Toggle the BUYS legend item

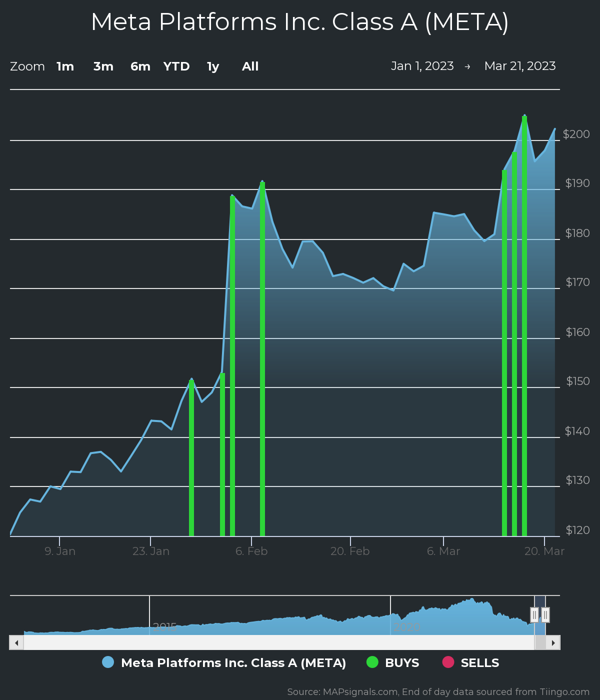pyautogui.click(x=393, y=662)
